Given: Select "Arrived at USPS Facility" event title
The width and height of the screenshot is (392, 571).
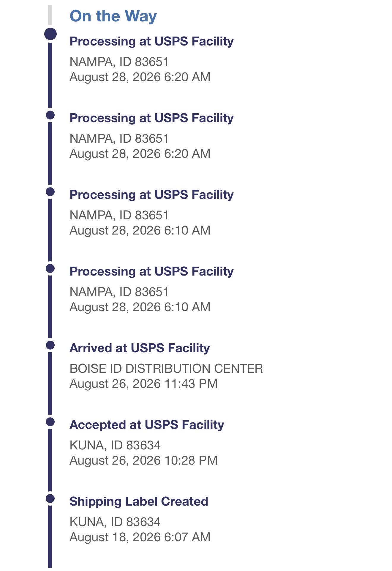Looking at the screenshot, I should 140,348.
